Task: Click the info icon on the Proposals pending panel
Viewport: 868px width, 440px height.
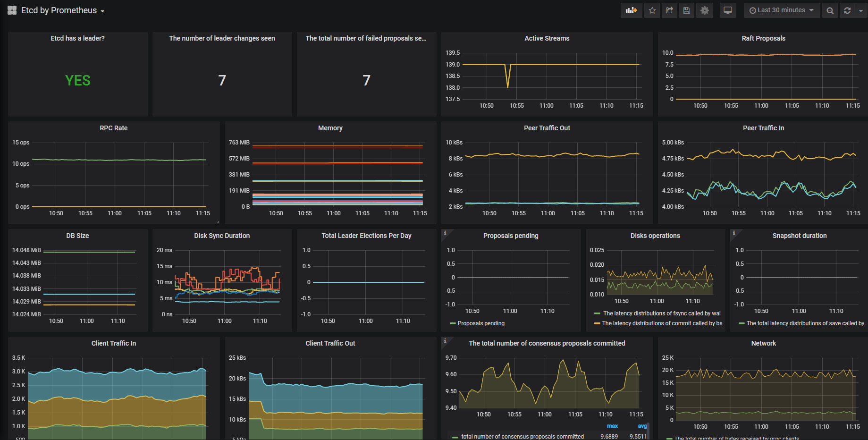Action: (445, 233)
